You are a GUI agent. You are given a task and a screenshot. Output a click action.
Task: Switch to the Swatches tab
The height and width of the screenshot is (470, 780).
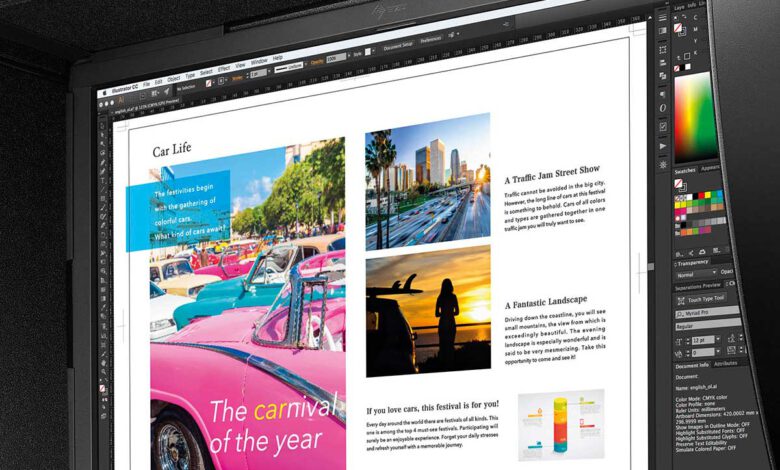pos(685,171)
